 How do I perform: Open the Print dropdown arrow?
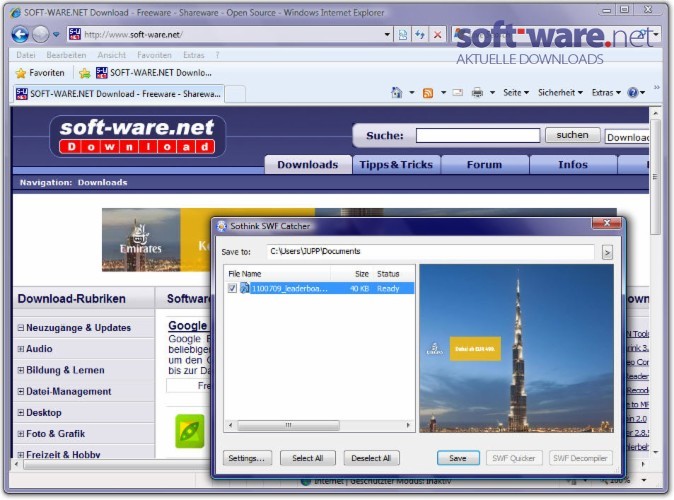click(x=492, y=92)
